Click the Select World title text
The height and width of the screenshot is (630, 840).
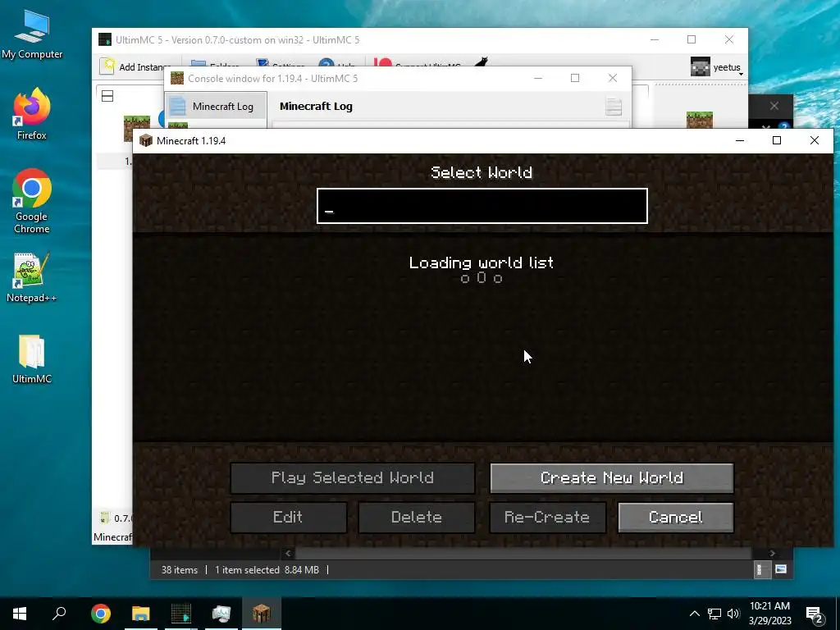point(482,172)
